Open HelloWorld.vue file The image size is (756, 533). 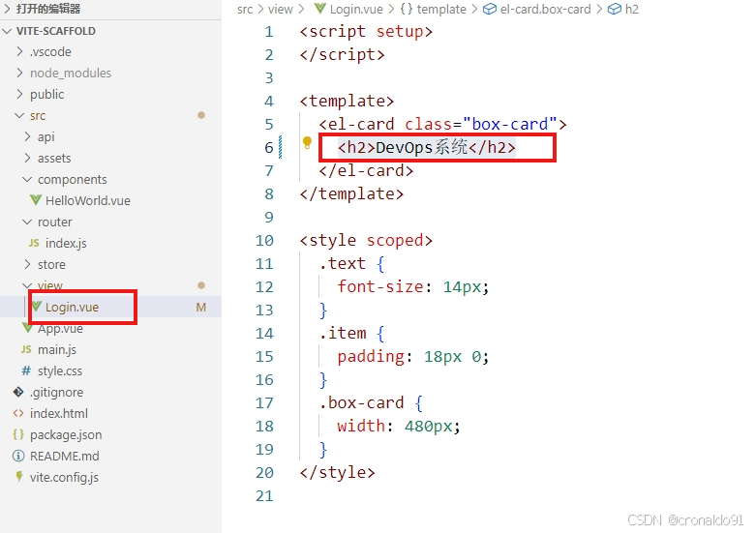(88, 200)
